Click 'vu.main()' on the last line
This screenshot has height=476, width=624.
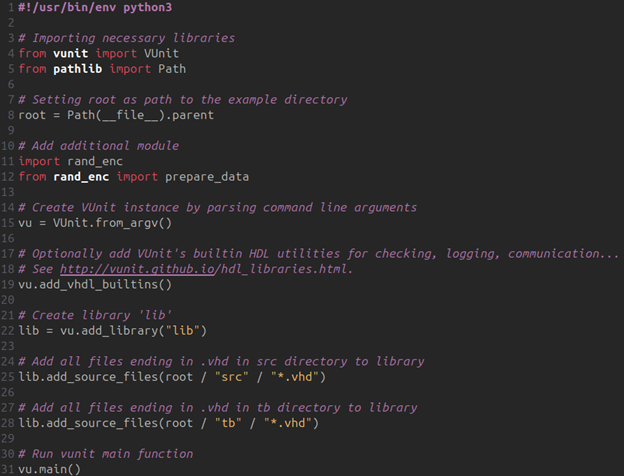pyautogui.click(x=50, y=469)
